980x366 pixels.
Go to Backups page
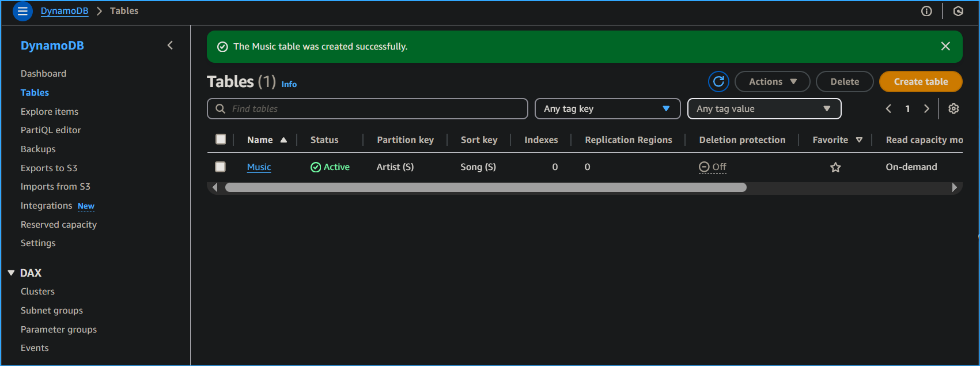coord(38,149)
